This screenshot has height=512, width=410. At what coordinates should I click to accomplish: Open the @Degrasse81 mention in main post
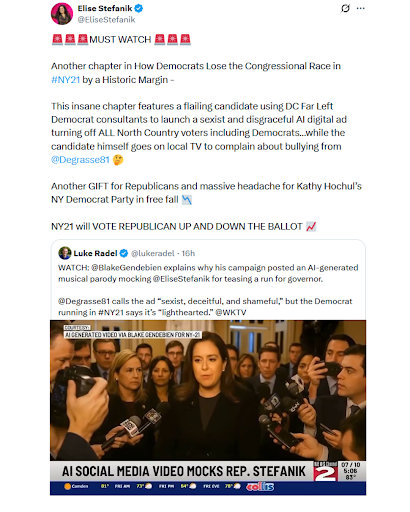pyautogui.click(x=80, y=160)
